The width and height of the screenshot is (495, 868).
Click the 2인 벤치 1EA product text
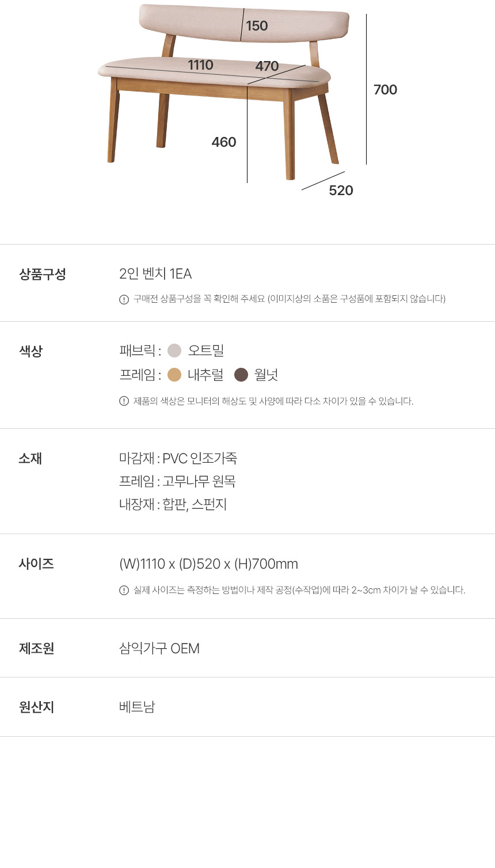click(155, 274)
